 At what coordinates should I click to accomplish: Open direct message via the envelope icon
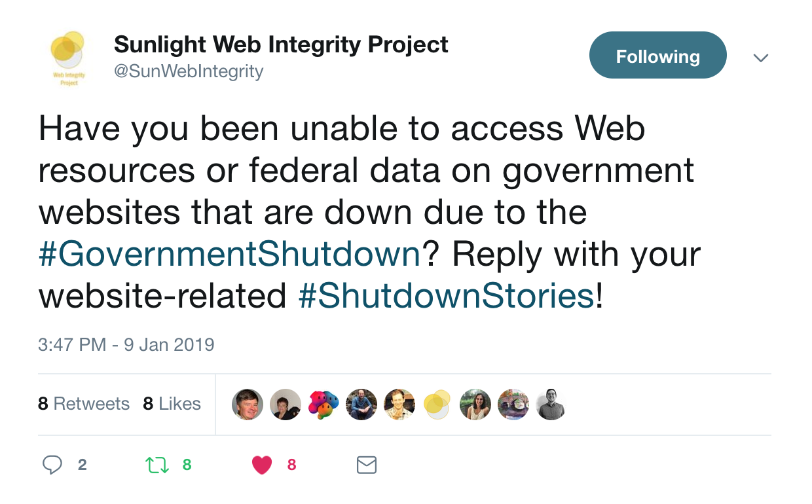pos(366,465)
